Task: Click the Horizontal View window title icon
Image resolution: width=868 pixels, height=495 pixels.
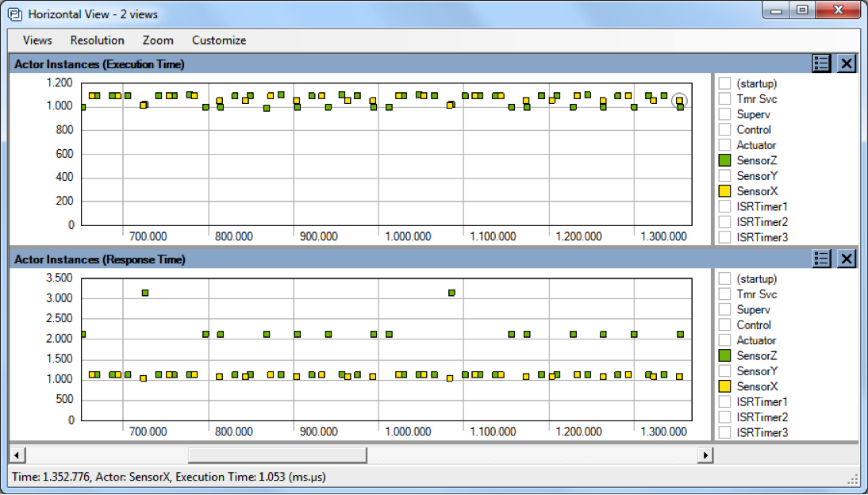Action: pyautogui.click(x=15, y=13)
